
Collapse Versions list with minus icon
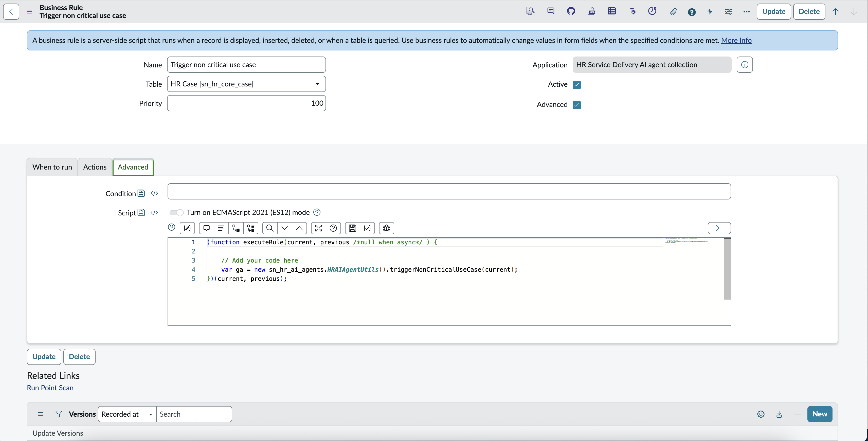(x=797, y=414)
